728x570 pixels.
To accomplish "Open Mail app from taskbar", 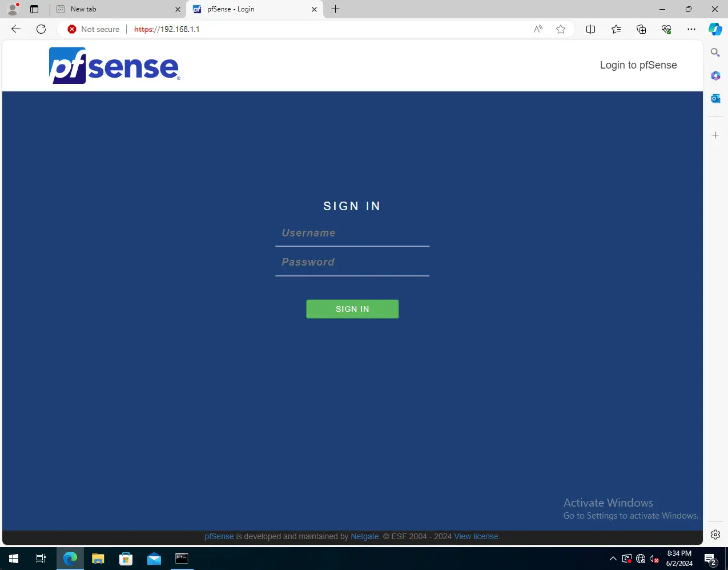I will [154, 559].
